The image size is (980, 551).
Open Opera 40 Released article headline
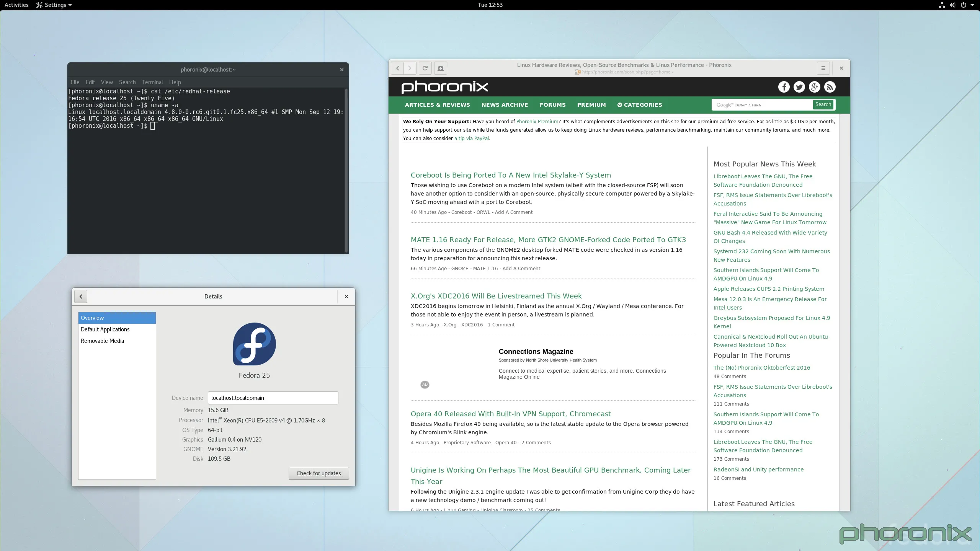click(511, 414)
